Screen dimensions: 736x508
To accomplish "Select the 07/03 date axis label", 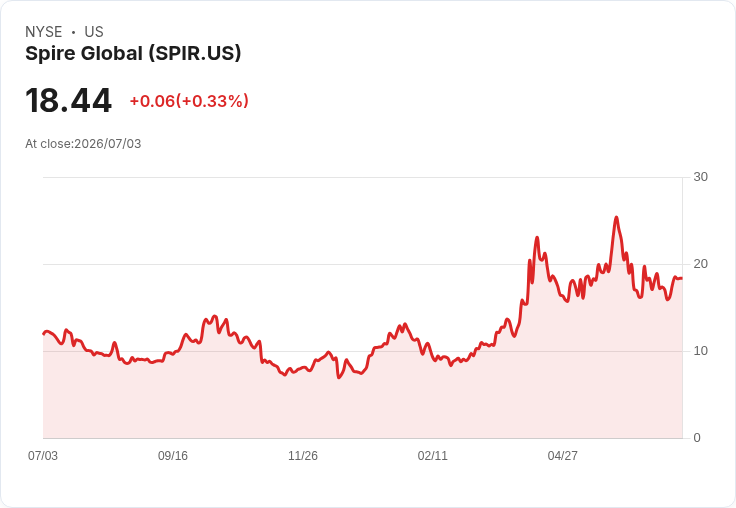I will click(x=43, y=455).
